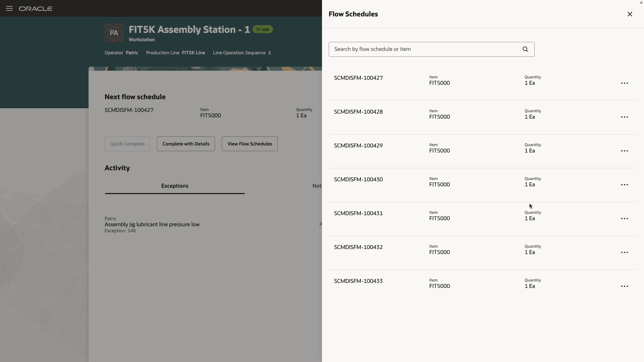Screen dimensions: 644x362
Task: Open the lubricant line pressure exception
Action: pos(152,225)
